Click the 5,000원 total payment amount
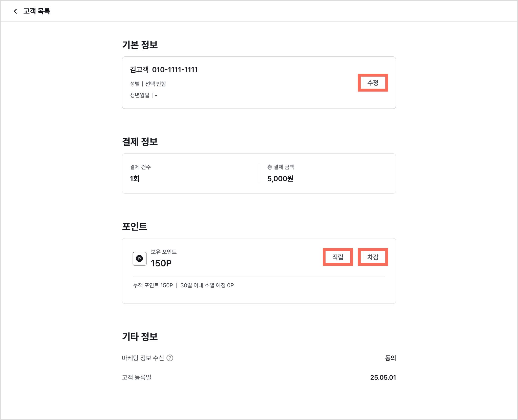518x420 pixels. (280, 179)
